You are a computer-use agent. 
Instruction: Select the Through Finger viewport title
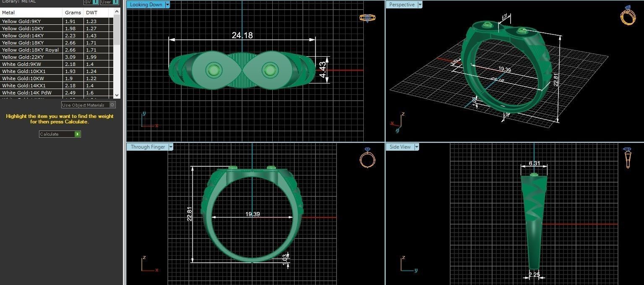point(148,147)
